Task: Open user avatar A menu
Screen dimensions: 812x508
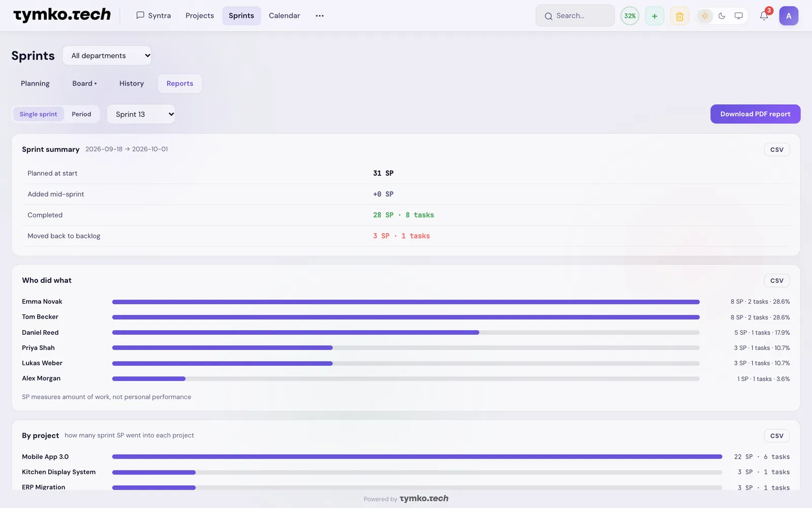Action: 789,16
